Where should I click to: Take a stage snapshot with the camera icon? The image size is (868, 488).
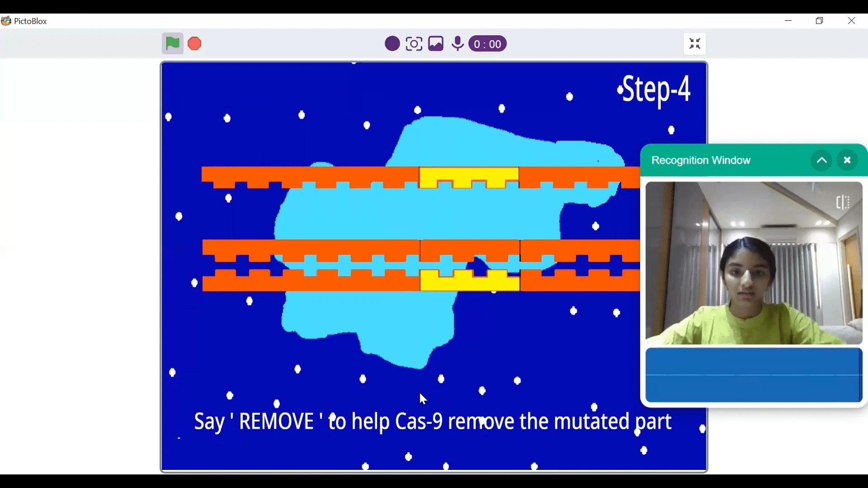(x=414, y=43)
